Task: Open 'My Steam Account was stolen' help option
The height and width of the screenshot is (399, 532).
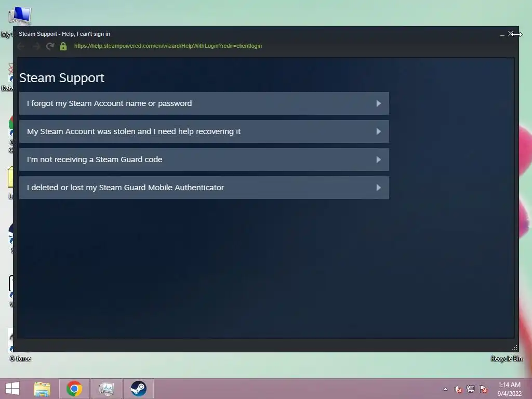Action: pos(204,131)
